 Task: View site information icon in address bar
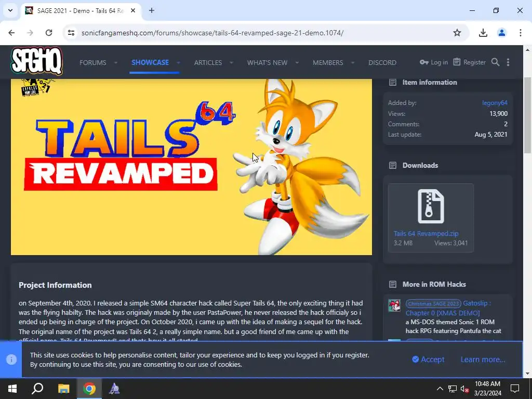[71, 33]
